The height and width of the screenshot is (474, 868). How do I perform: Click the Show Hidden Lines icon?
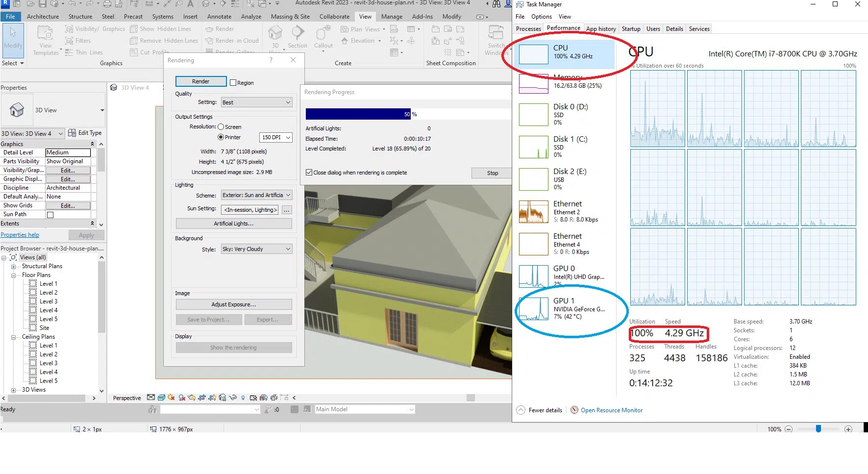coord(134,28)
